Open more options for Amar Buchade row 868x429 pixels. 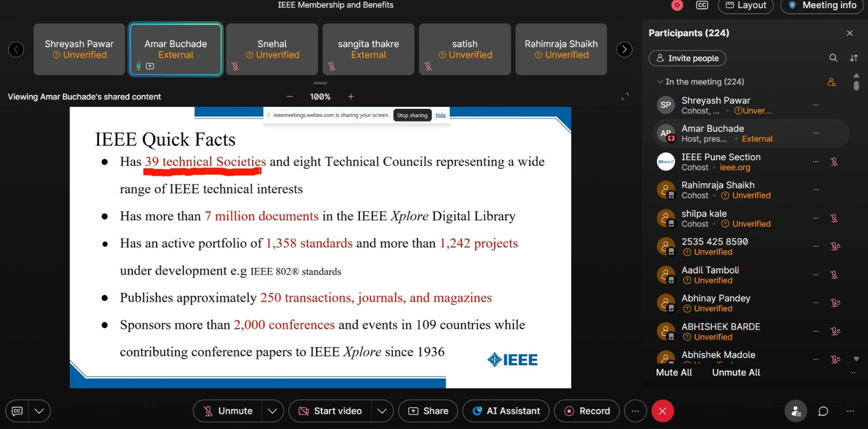point(816,133)
